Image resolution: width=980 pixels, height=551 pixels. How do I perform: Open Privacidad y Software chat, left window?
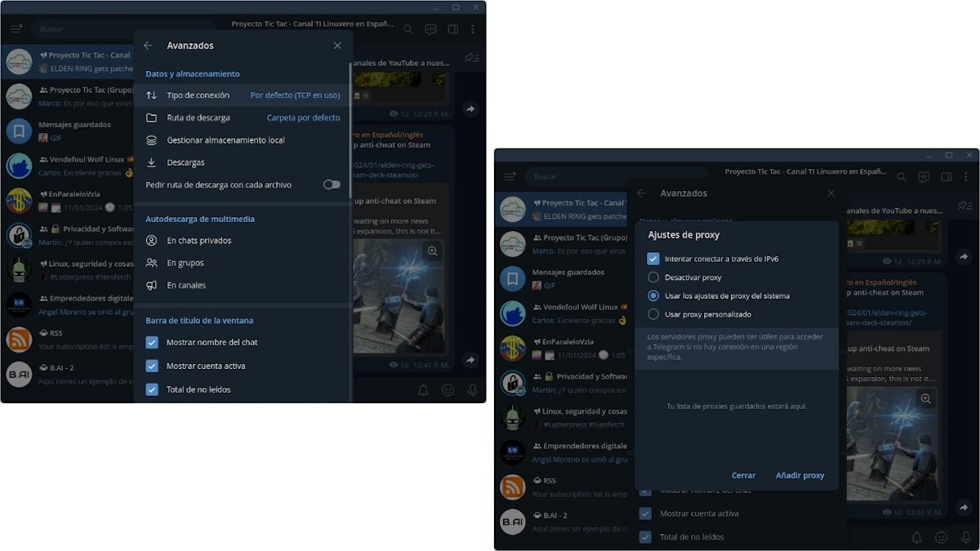(67, 235)
